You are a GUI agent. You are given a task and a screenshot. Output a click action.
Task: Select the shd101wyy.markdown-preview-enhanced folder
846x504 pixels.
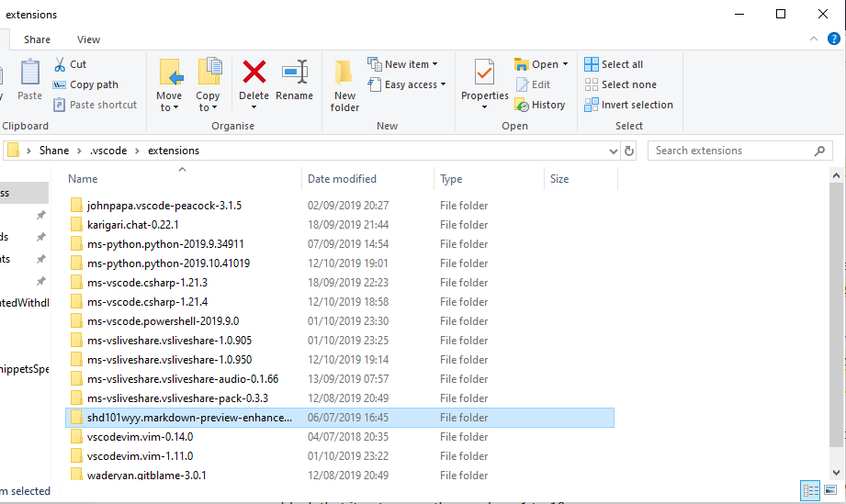(339, 418)
